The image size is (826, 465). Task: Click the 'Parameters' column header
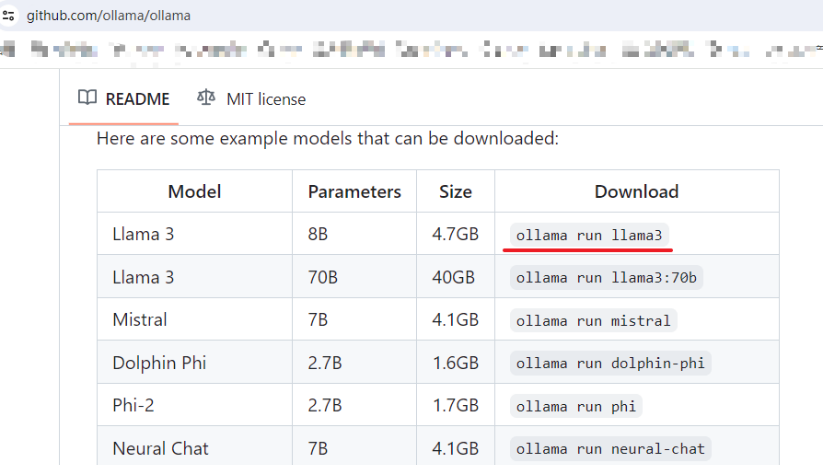click(355, 192)
